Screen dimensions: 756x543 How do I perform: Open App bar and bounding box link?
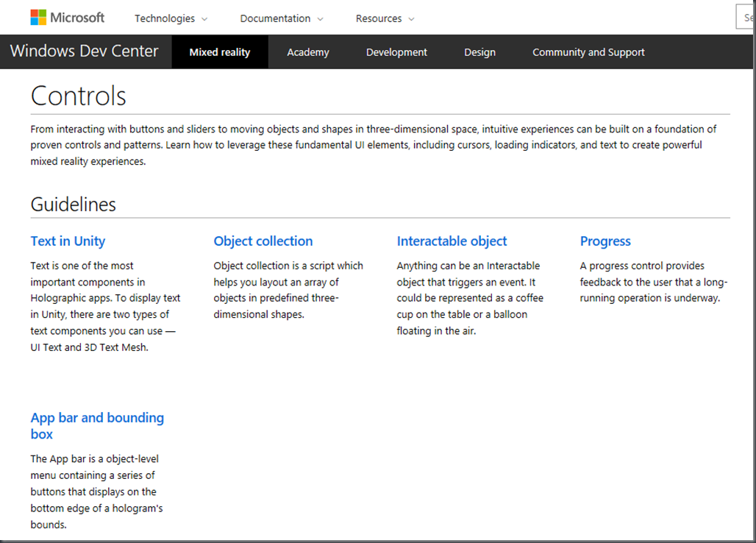[97, 425]
